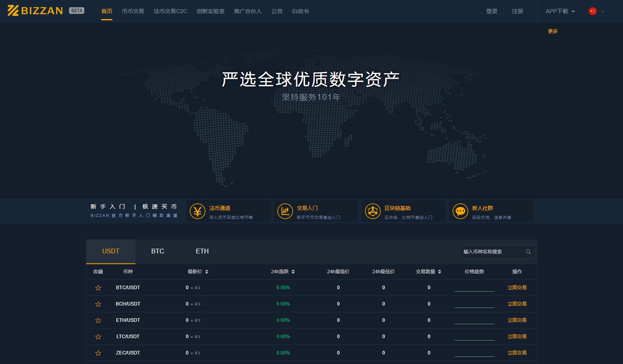Click the BIZZAN logo
This screenshot has width=623, height=364.
(35, 11)
